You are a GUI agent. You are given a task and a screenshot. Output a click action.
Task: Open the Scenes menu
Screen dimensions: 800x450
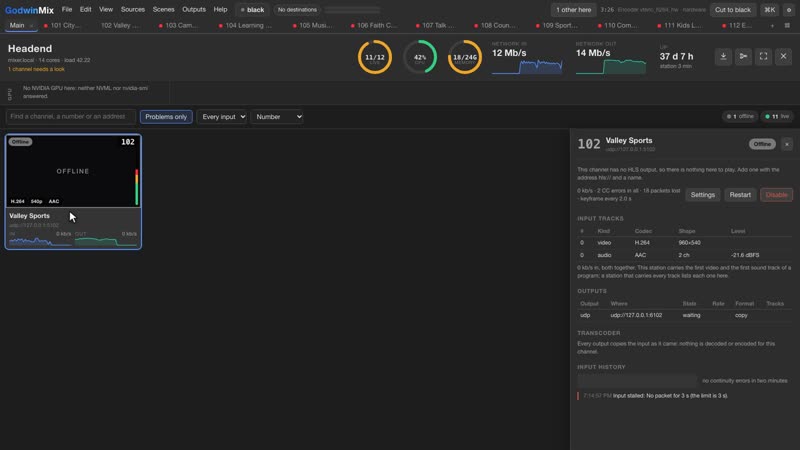click(x=163, y=9)
